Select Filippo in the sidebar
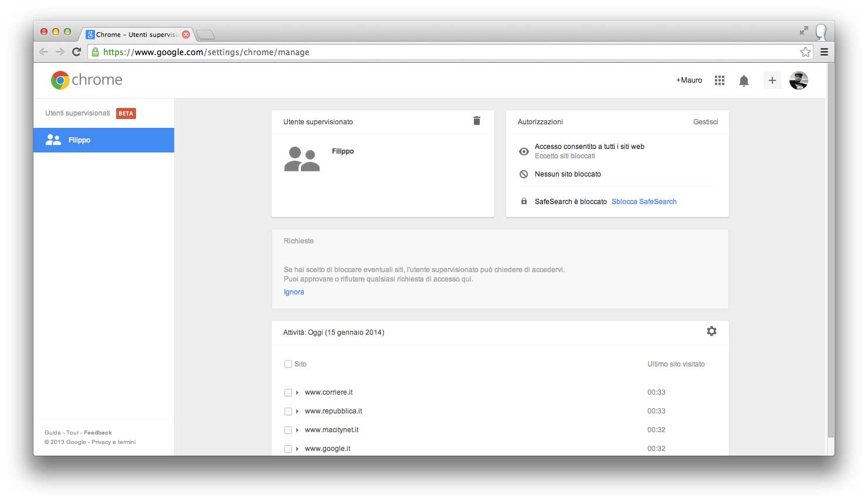This screenshot has height=502, width=868. pos(104,140)
